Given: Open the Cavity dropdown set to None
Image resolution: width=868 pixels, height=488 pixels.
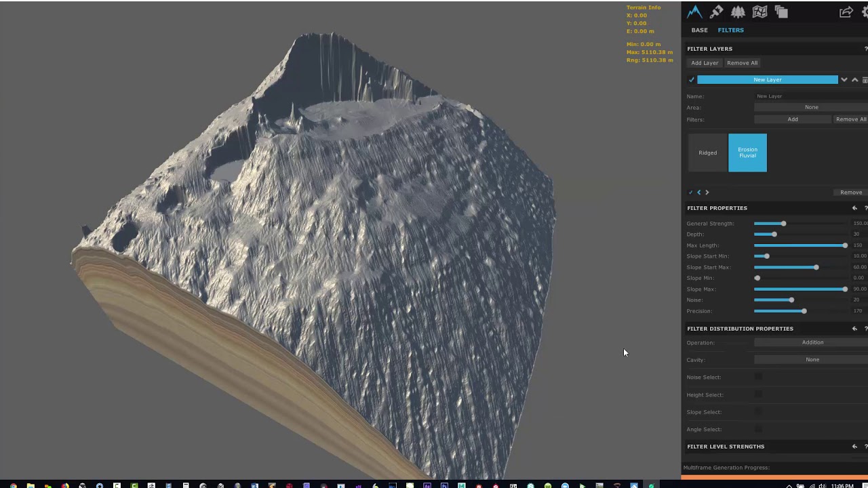Looking at the screenshot, I should coord(811,360).
